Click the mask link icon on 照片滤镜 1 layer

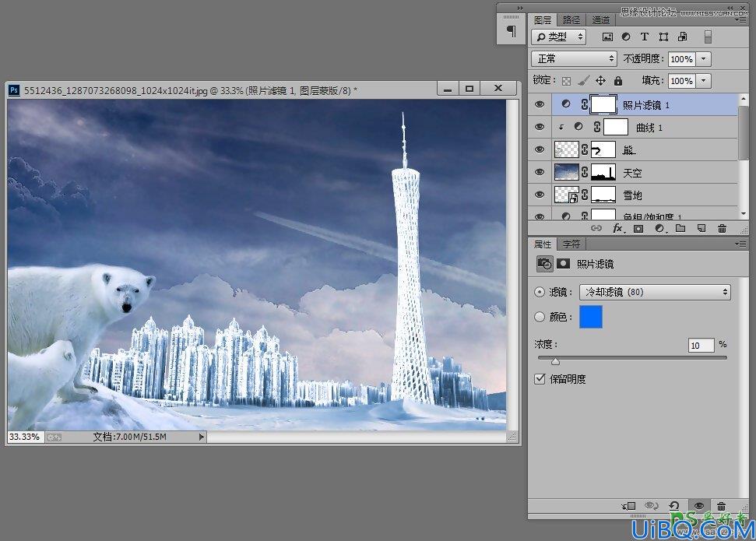tap(585, 104)
